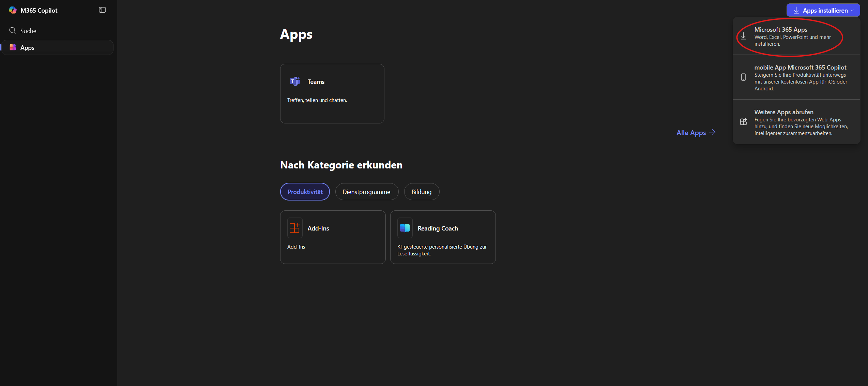Click the Reading Coach book icon
Screen dimensions: 868x386
click(x=405, y=228)
